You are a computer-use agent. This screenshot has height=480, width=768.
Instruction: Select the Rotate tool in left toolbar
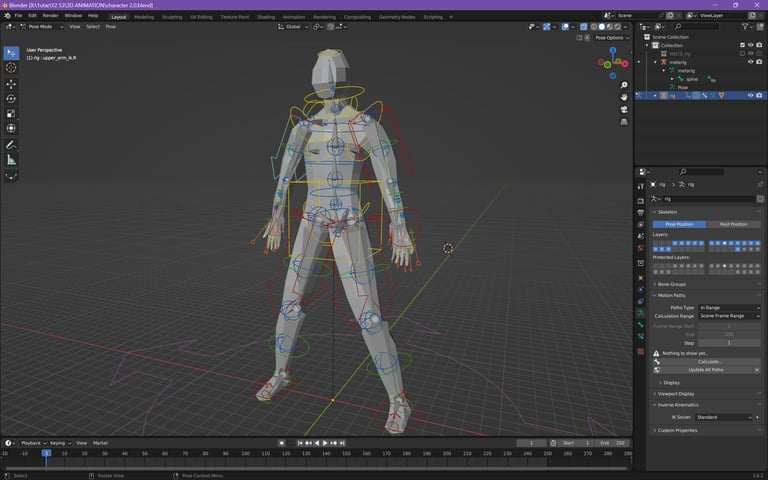[x=11, y=99]
